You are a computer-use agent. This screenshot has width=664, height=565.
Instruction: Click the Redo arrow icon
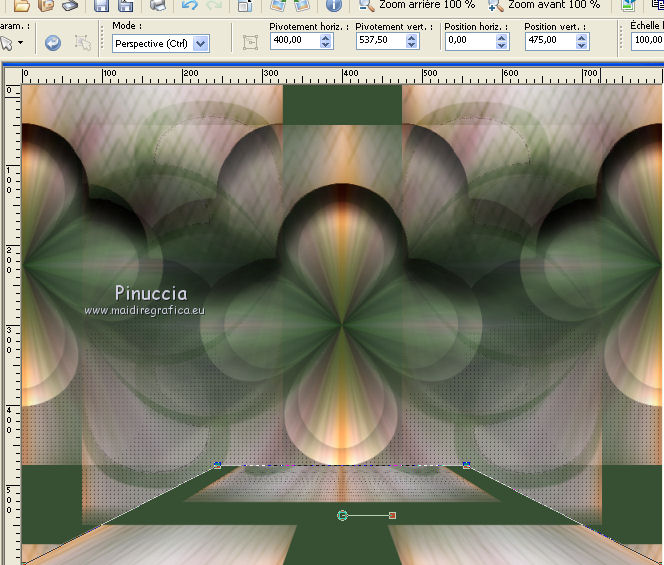click(x=215, y=5)
